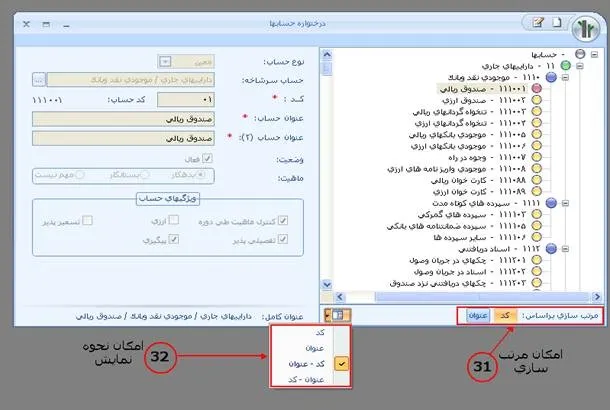
Task: Click blue circle of اسناد دريافتني
Action: pyautogui.click(x=551, y=248)
